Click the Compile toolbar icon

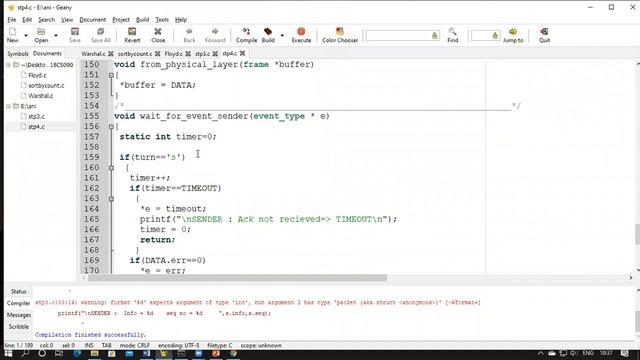coord(247,35)
